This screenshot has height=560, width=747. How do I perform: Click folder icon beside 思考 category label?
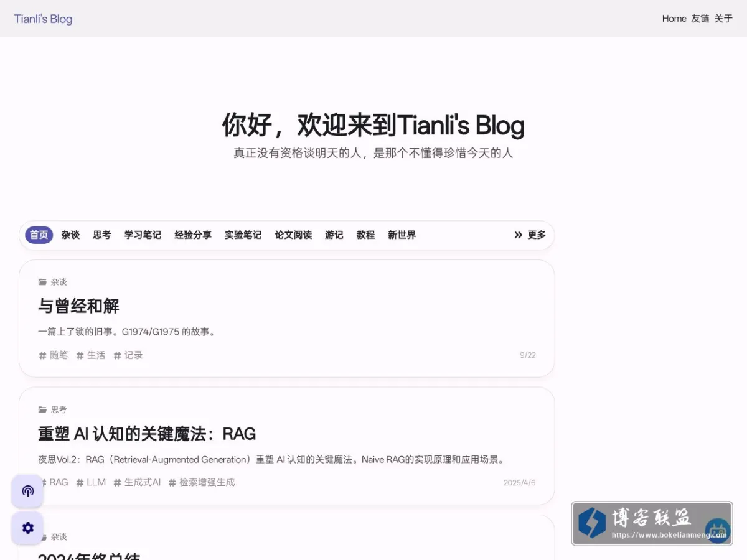(x=42, y=409)
